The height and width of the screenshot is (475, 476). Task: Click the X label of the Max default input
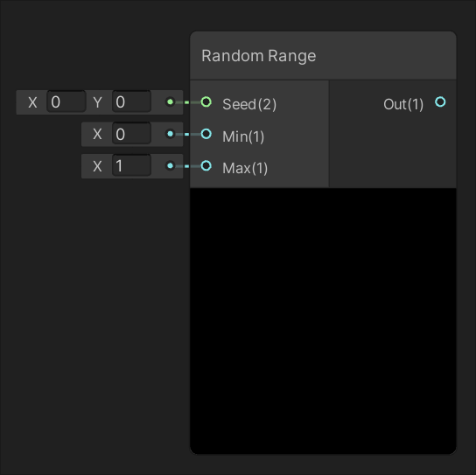(97, 166)
